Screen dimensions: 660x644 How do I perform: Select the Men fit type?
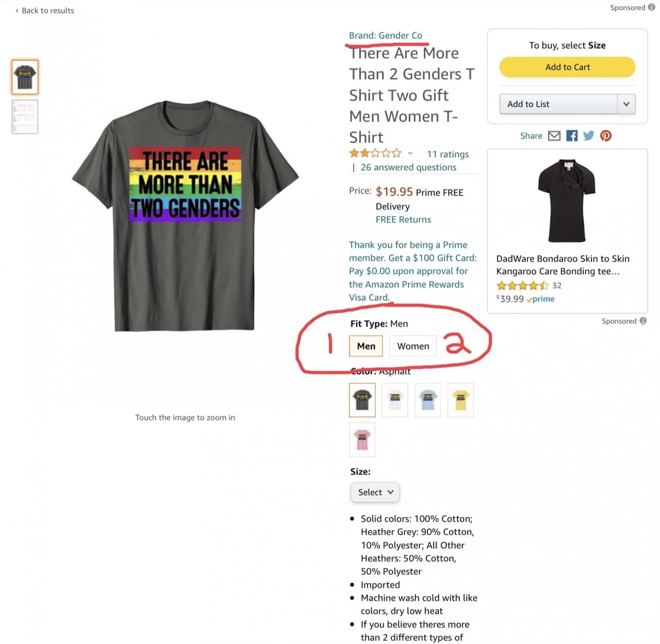[x=366, y=346]
